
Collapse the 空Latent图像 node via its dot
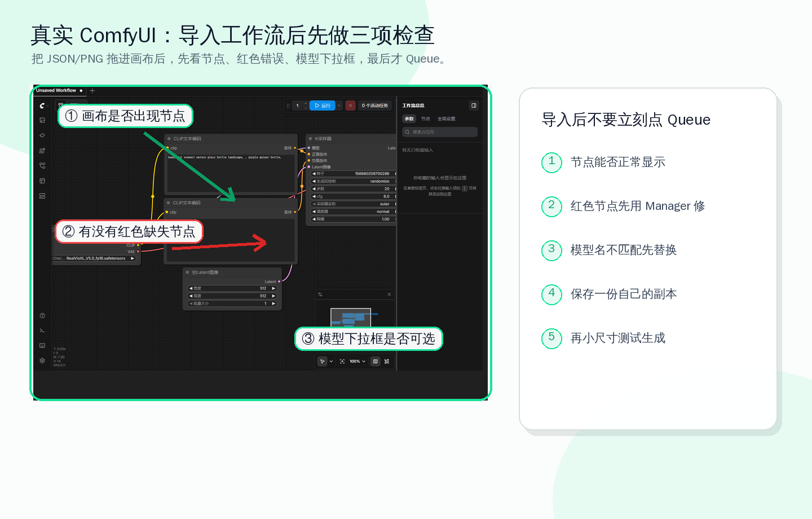(187, 272)
